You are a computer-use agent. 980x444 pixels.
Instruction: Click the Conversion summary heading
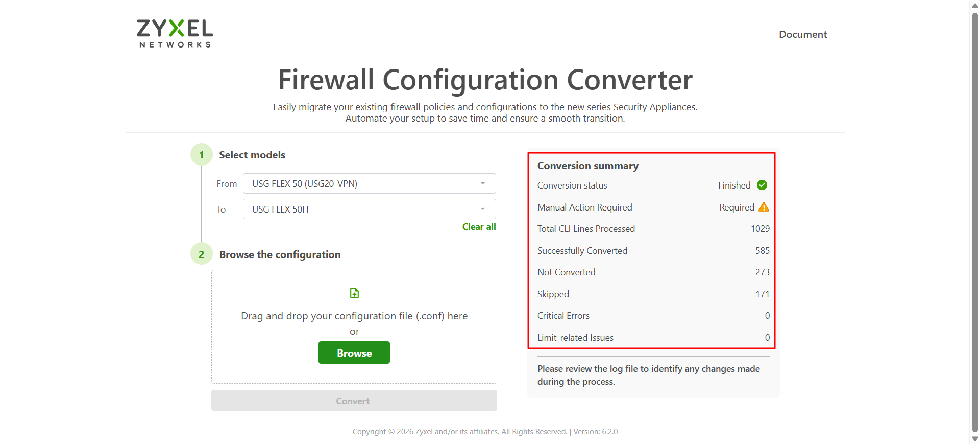[588, 166]
